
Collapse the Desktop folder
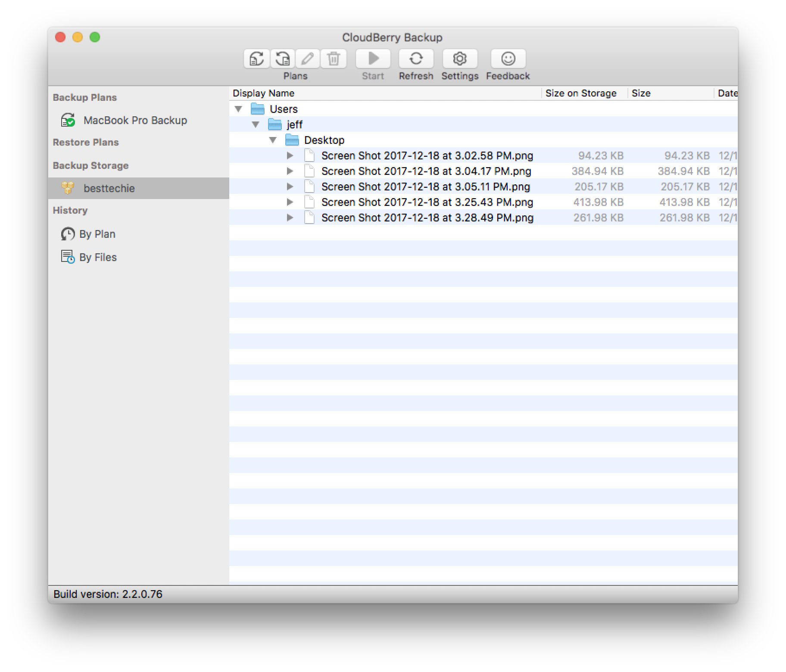[x=273, y=140]
